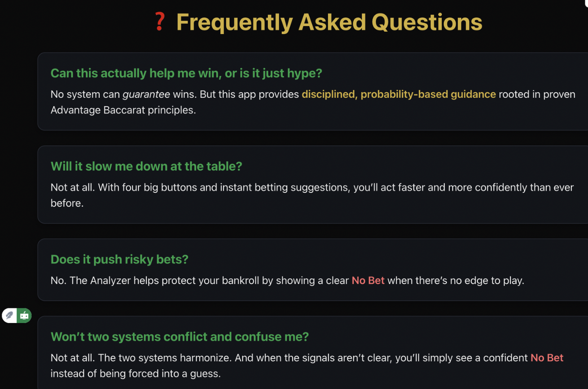The width and height of the screenshot is (588, 389).
Task: Click "when there's no edge to play" text
Action: pos(456,280)
